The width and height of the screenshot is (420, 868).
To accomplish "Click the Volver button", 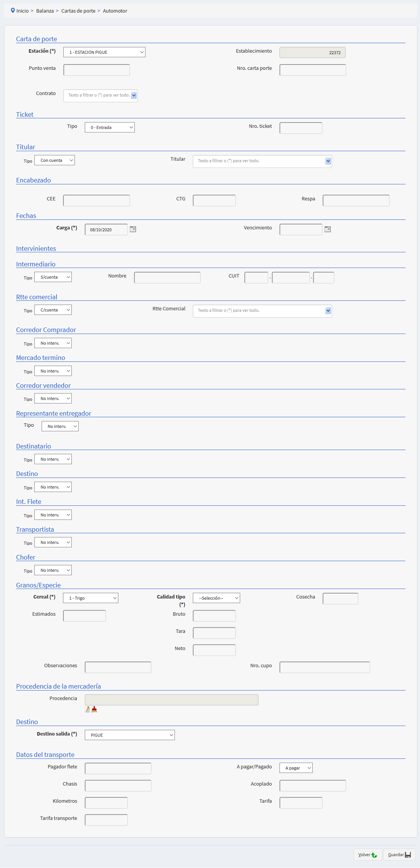I will tap(367, 855).
